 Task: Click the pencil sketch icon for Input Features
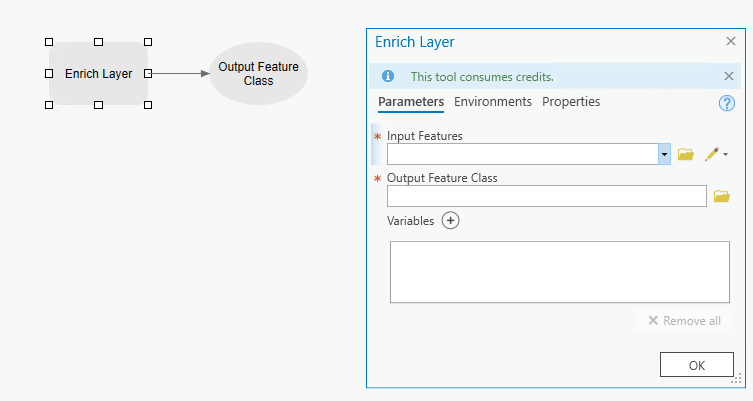pos(712,154)
